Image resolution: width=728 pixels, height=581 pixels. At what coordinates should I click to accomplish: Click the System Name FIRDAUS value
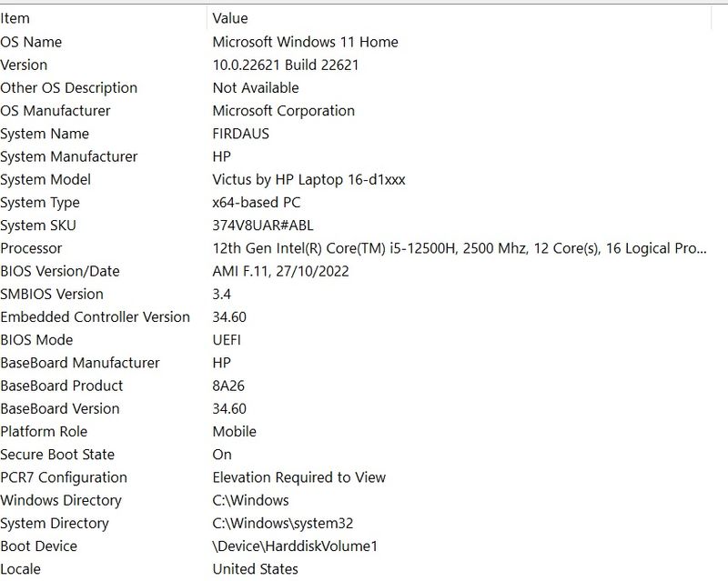click(x=240, y=134)
